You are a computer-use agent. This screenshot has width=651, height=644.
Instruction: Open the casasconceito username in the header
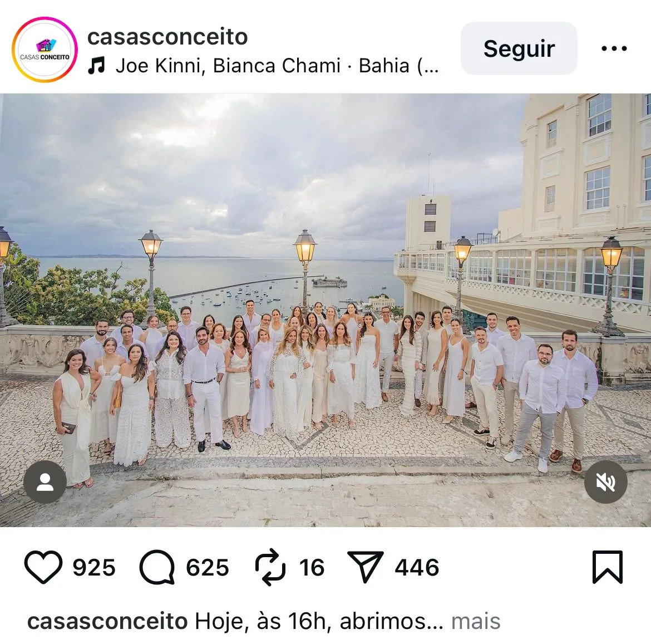click(x=167, y=37)
